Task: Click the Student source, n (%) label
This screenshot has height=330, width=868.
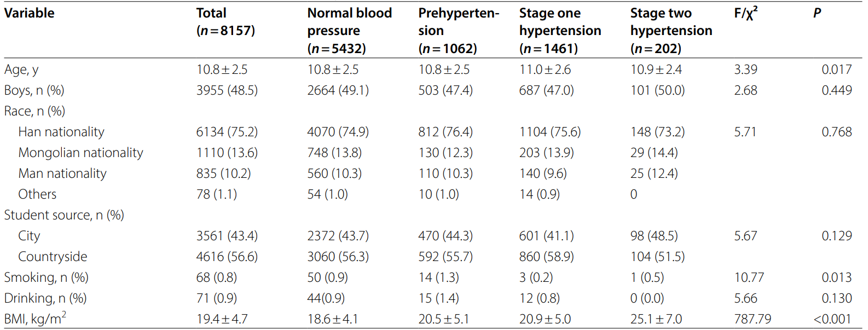Action: tap(64, 215)
